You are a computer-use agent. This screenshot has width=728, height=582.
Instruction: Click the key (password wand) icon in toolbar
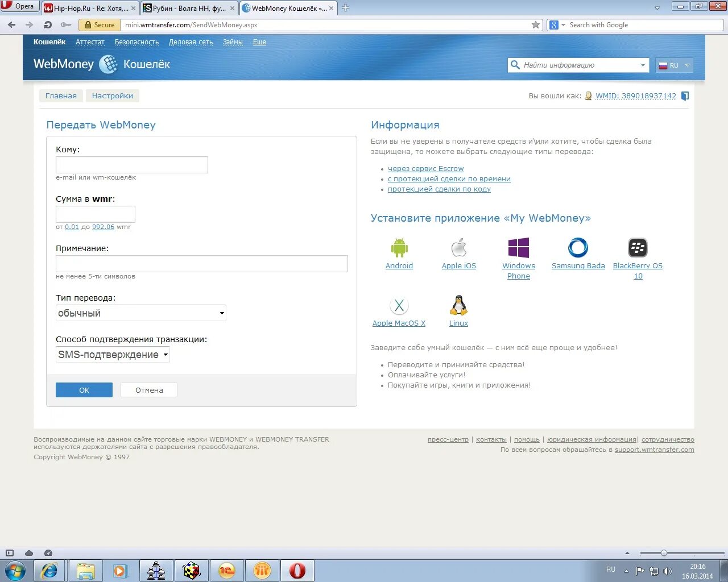click(66, 25)
